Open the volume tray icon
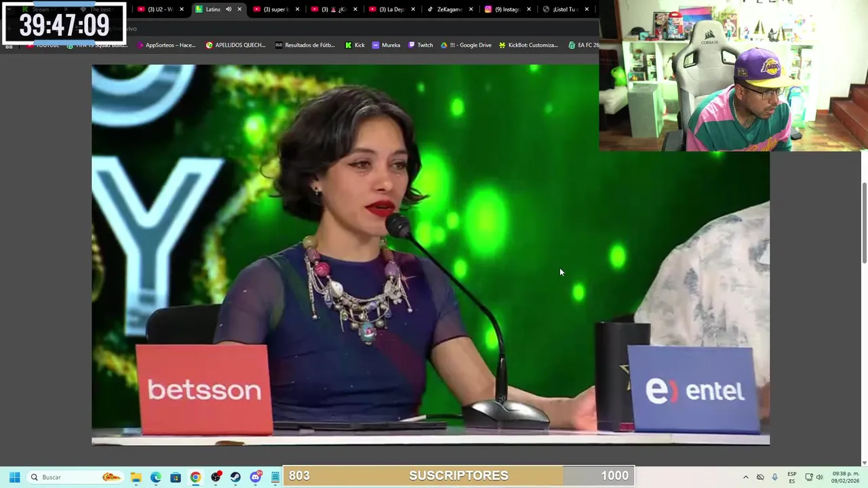Image resolution: width=868 pixels, height=488 pixels. click(820, 477)
